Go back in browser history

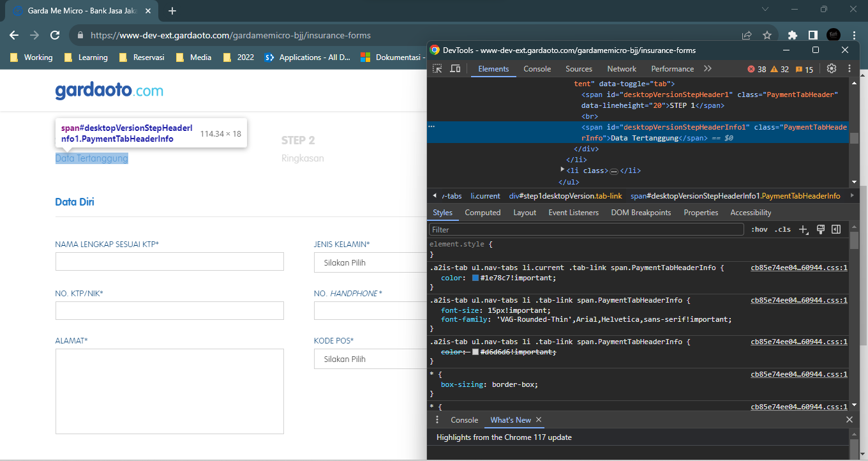coord(14,36)
